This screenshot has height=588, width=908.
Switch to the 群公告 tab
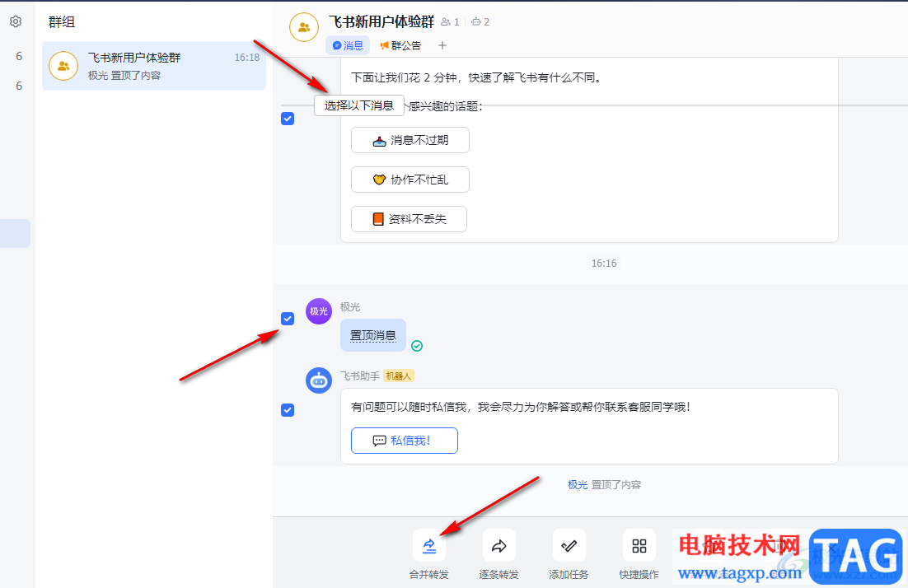[400, 45]
